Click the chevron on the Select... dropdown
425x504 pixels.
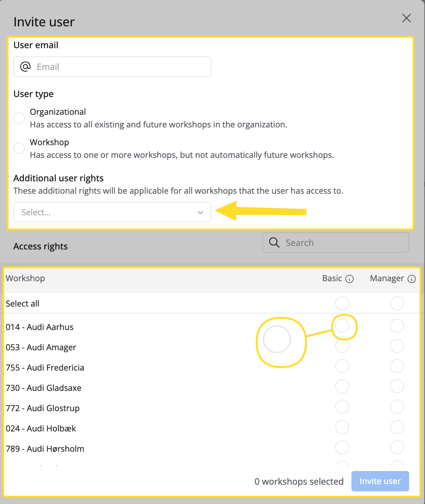coord(200,212)
